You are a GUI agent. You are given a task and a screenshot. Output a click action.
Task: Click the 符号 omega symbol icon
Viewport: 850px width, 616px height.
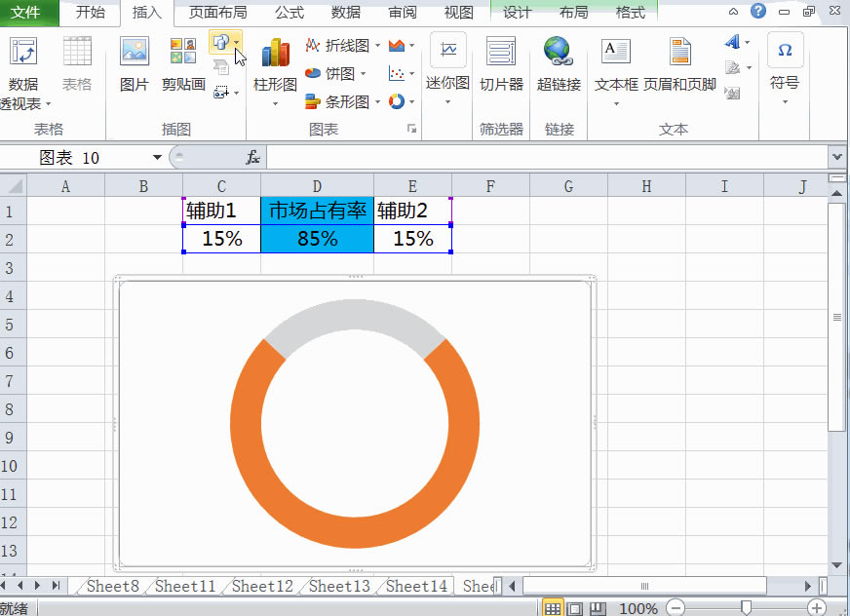point(785,50)
